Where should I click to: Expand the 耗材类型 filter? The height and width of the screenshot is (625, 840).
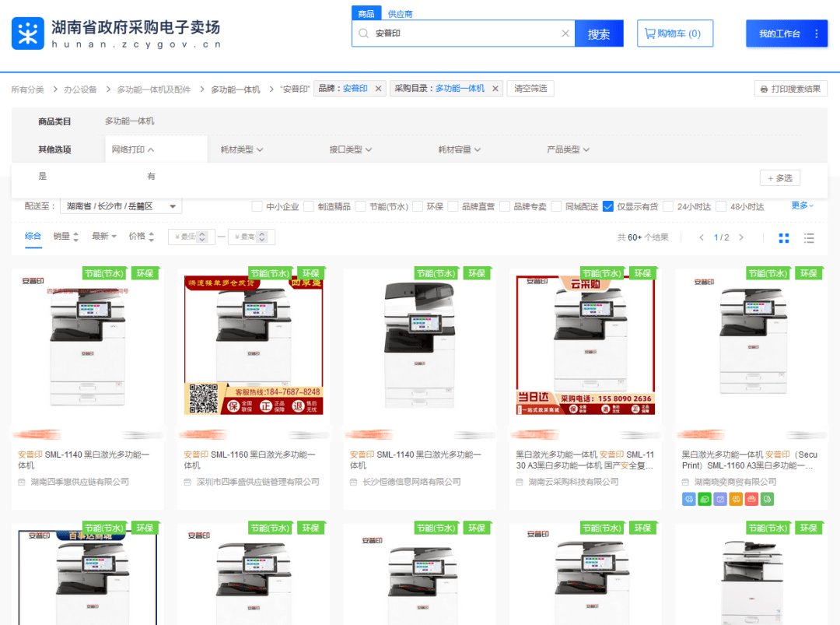click(242, 149)
